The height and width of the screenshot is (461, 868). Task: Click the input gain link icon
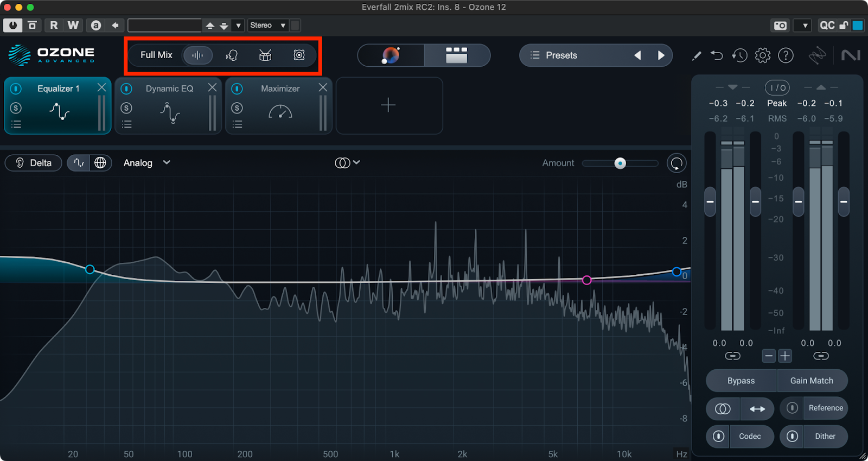tap(732, 356)
